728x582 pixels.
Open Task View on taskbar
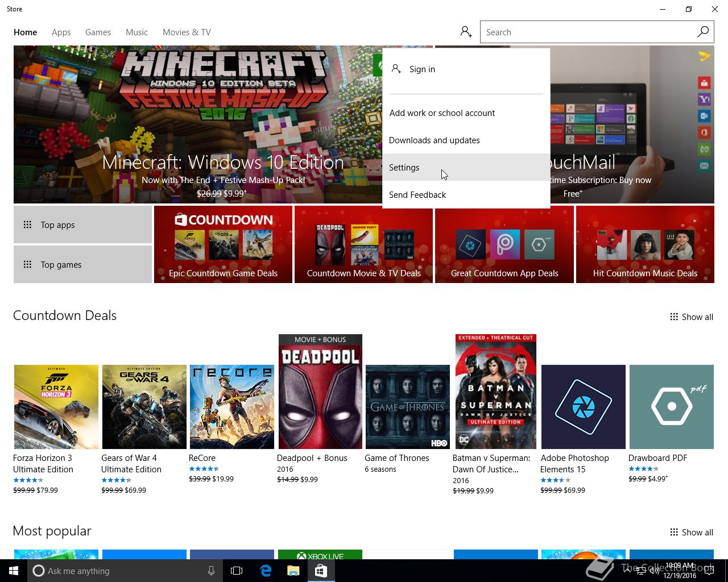(x=237, y=571)
